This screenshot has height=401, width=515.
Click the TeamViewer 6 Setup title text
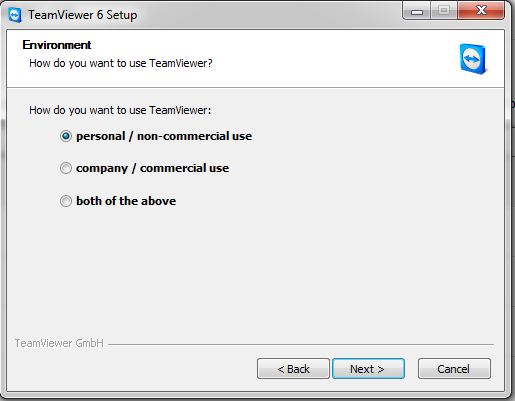(x=83, y=15)
